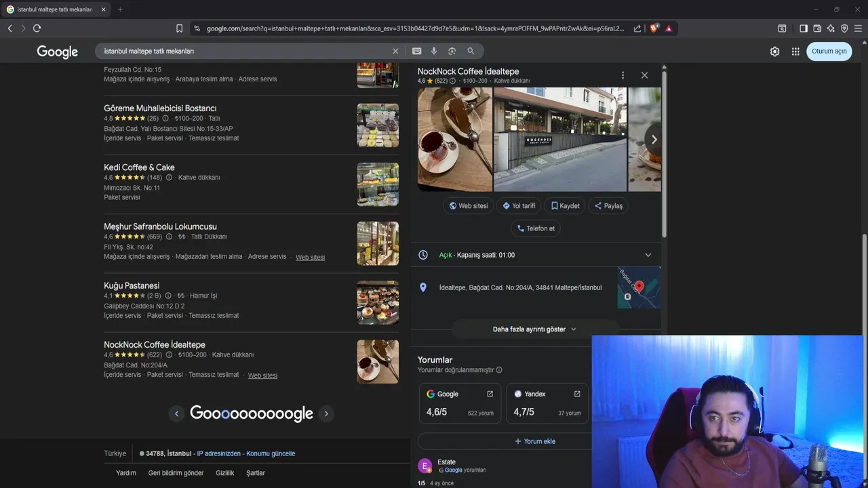868x488 pixels.
Task: Open the on-screen keyboard input tool
Action: 416,51
